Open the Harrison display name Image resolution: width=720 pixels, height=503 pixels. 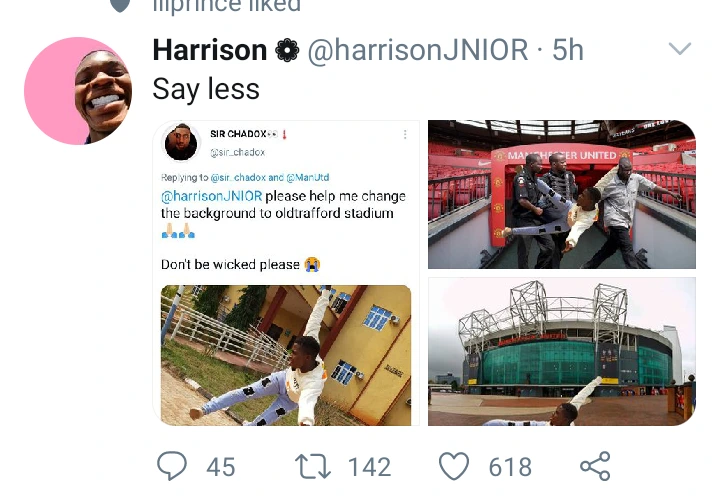click(210, 50)
